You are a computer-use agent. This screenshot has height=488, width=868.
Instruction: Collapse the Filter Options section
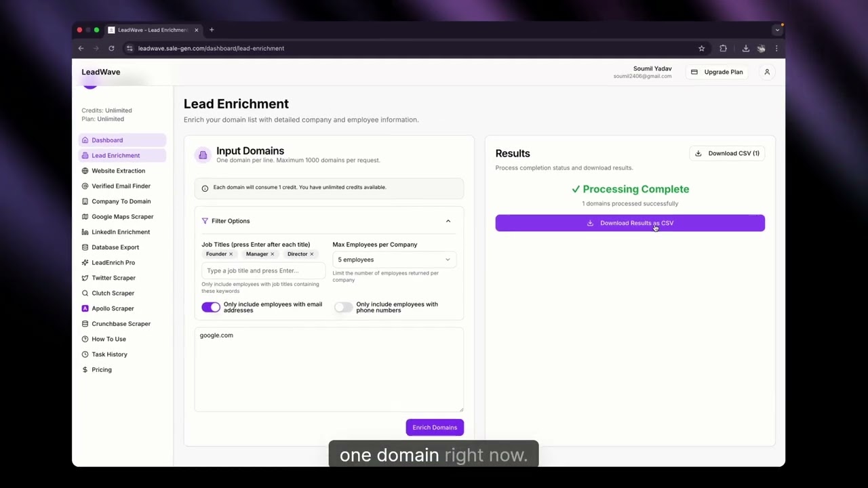(x=448, y=221)
